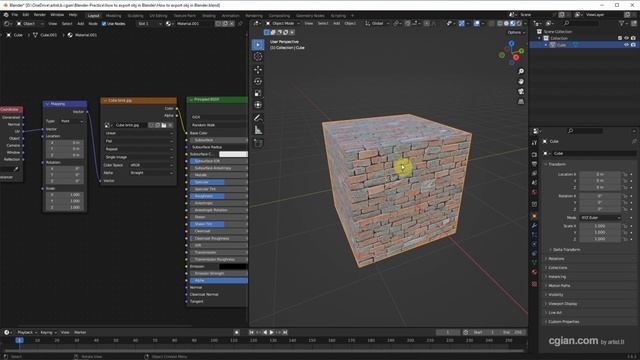Open the viewport Options button
Image resolution: width=640 pixels, height=360 pixels.
coord(516,32)
